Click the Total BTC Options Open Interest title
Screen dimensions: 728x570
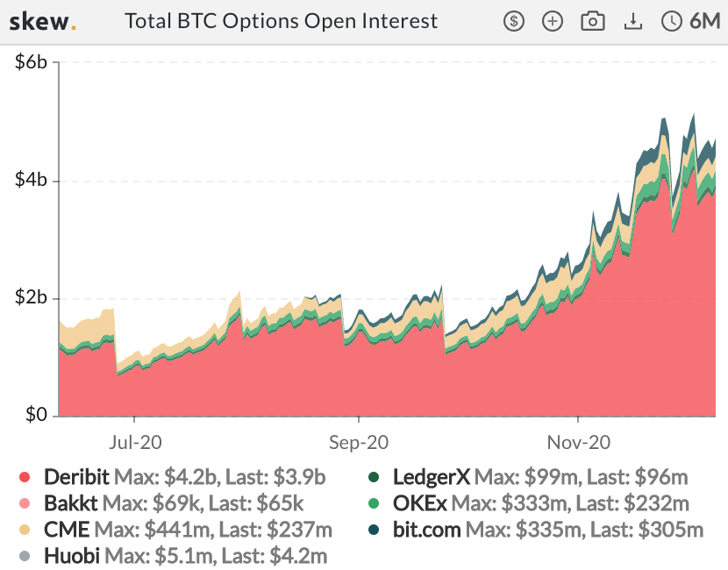281,21
